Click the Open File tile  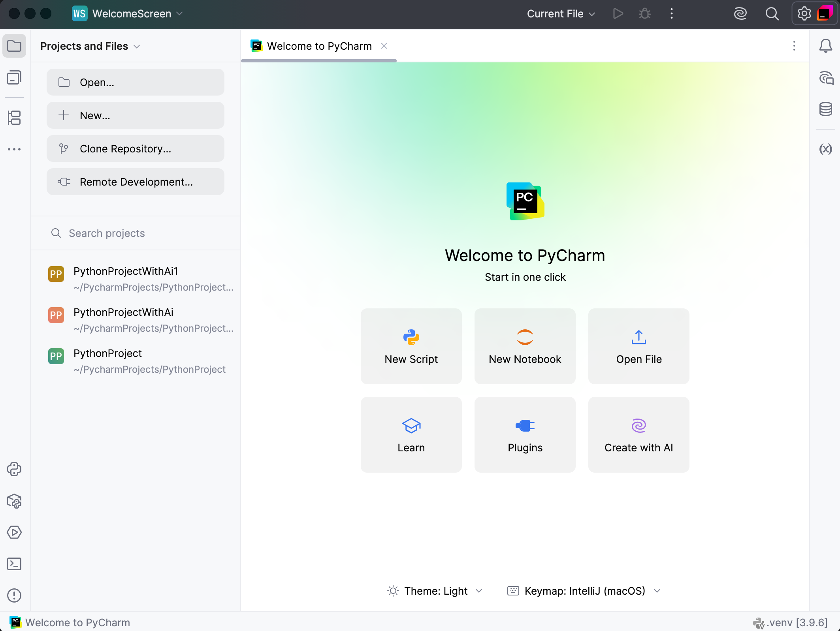coord(639,346)
